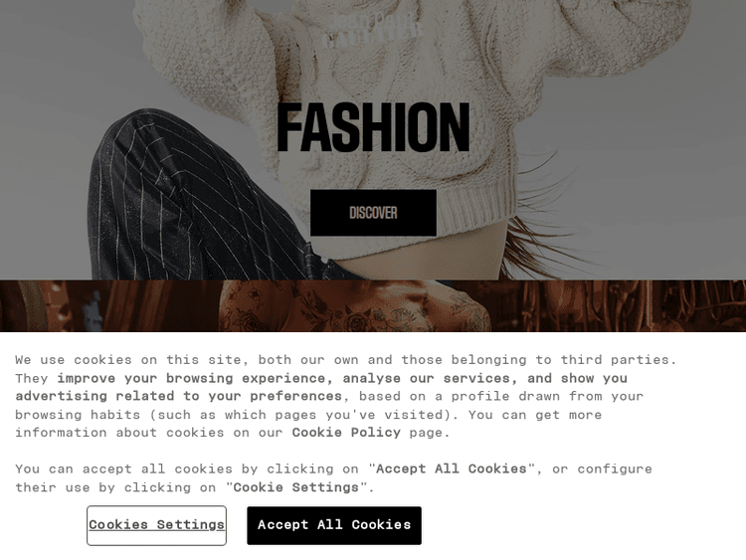
Task: Click the bold "advertising related to your preferences" text
Action: (179, 396)
